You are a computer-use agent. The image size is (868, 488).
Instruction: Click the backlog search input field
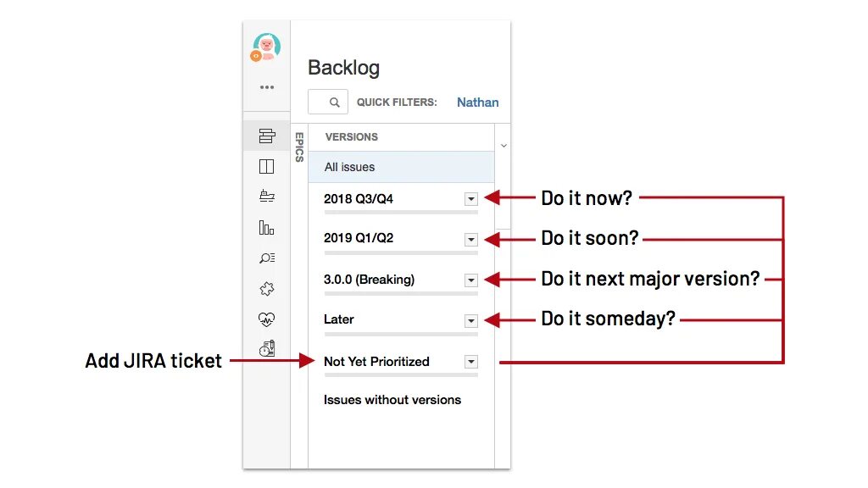click(x=328, y=103)
